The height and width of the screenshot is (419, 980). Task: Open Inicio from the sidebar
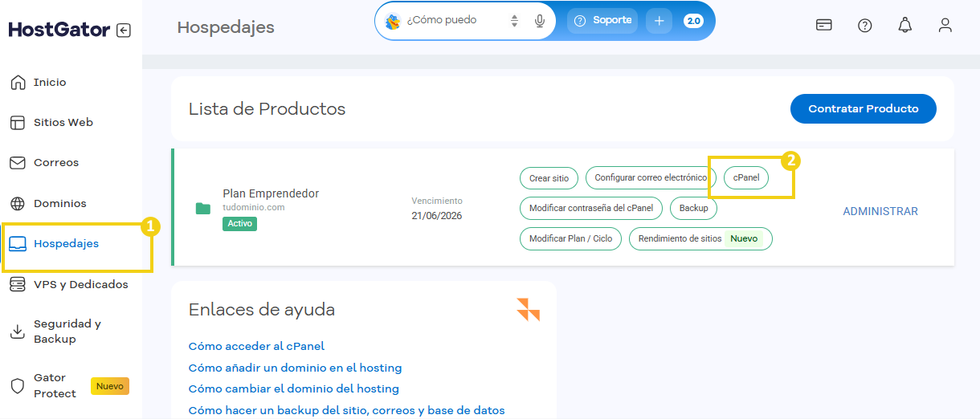[50, 83]
